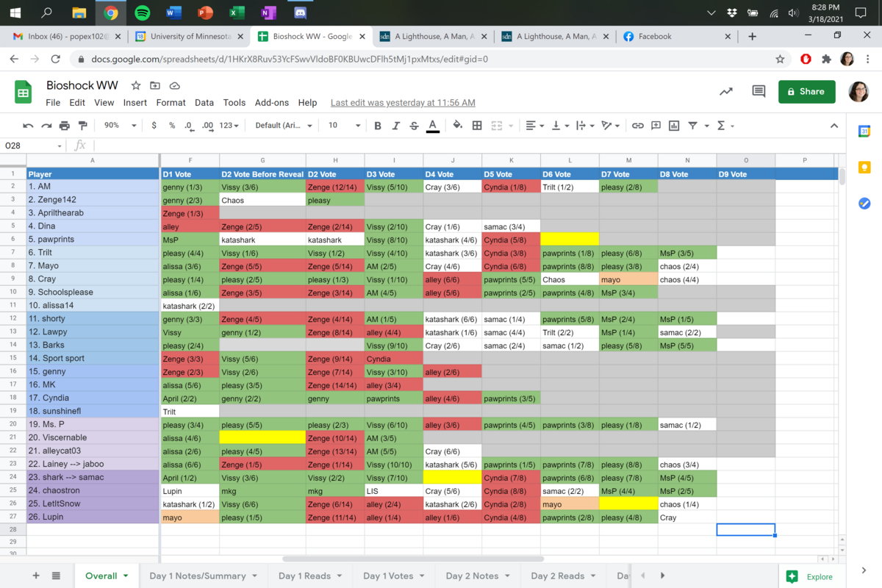This screenshot has height=588, width=882.
Task: Toggle italic formatting
Action: click(396, 126)
